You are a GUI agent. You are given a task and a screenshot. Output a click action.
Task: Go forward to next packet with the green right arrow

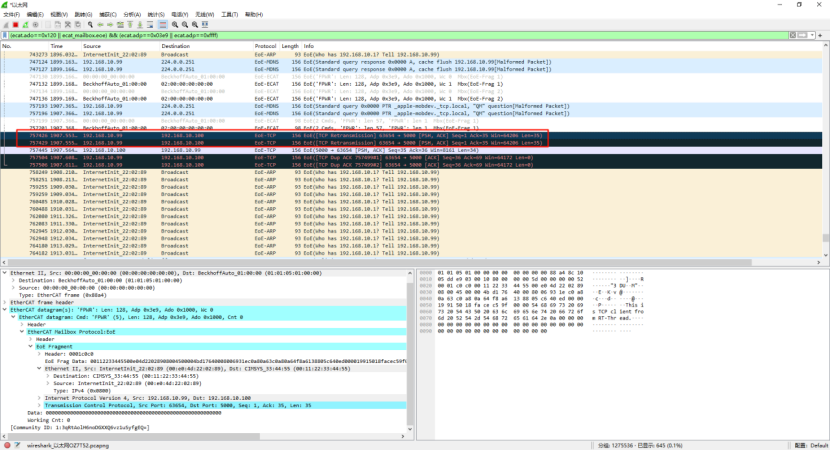[x=110, y=24]
